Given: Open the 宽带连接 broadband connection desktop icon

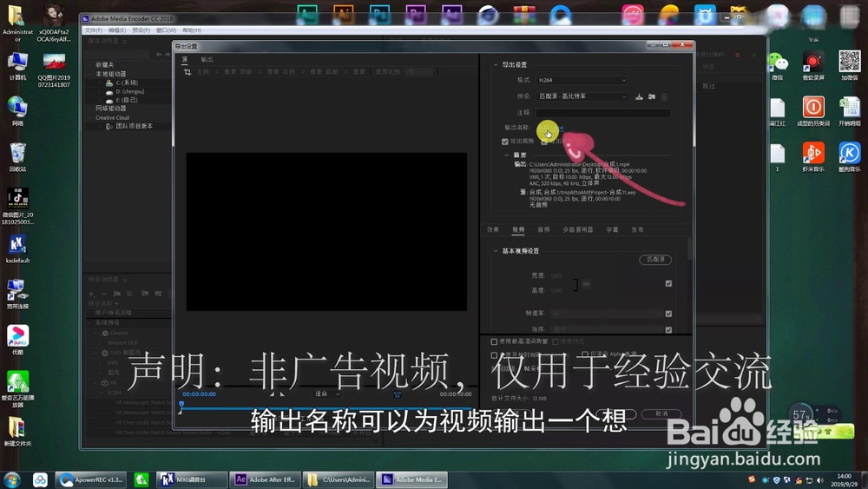Looking at the screenshot, I should [x=17, y=294].
